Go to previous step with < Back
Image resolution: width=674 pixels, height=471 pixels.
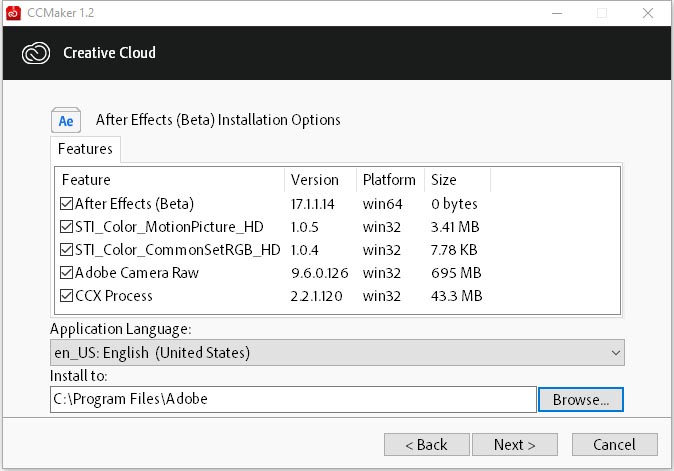pos(426,444)
